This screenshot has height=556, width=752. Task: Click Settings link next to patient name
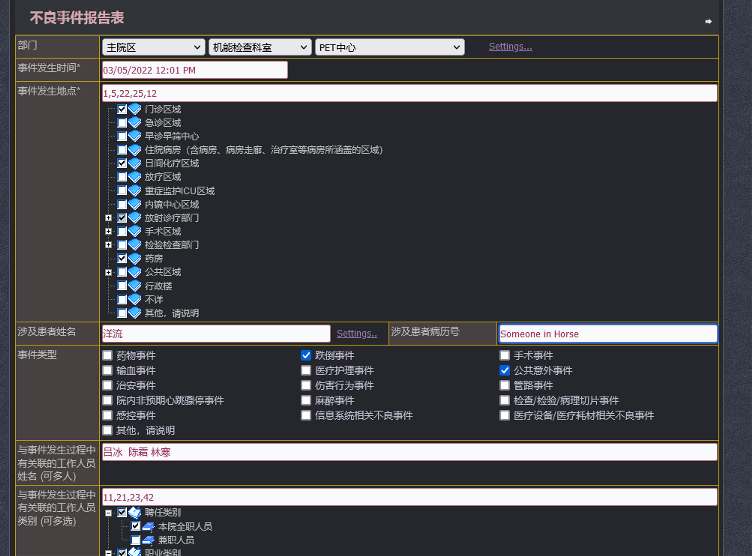356,334
